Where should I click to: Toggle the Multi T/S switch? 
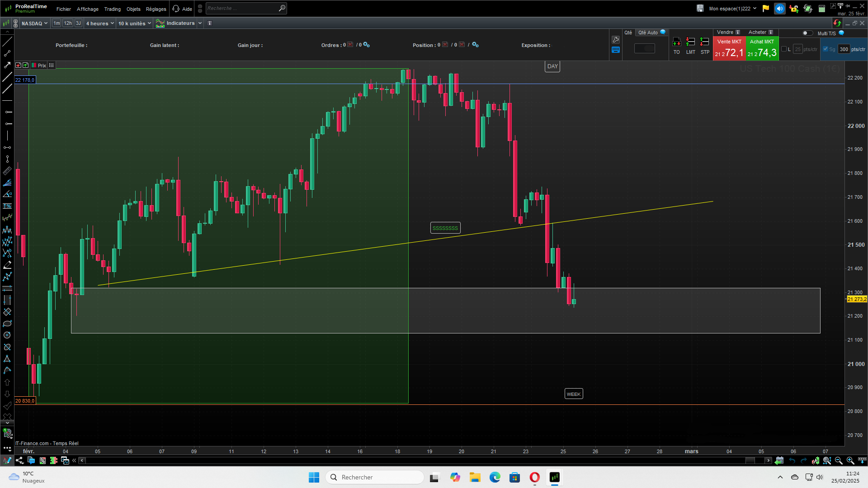(807, 33)
